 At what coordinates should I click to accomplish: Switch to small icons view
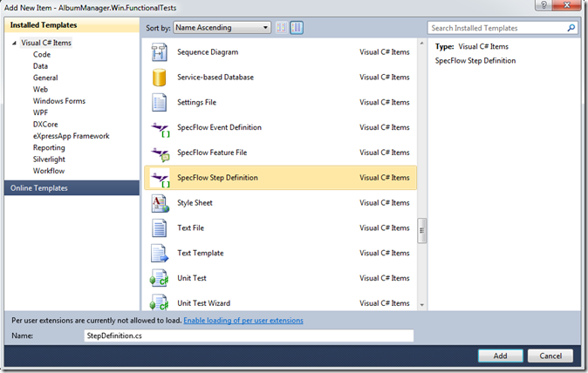coord(281,27)
